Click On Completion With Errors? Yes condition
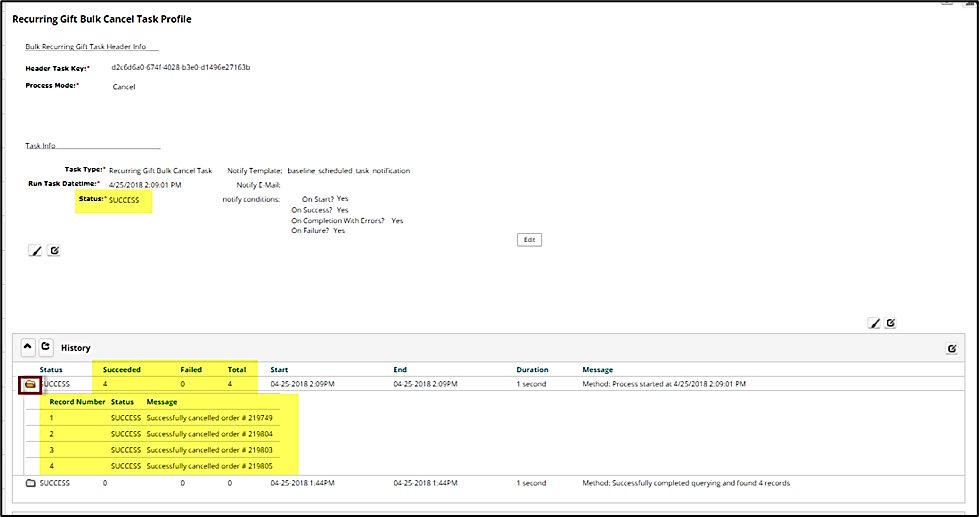The height and width of the screenshot is (517, 979). coord(347,220)
